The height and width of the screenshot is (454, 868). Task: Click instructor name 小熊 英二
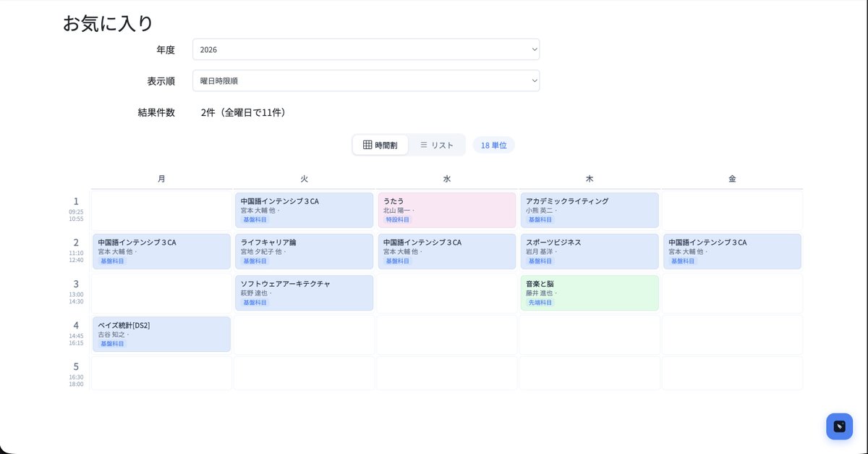tap(541, 211)
